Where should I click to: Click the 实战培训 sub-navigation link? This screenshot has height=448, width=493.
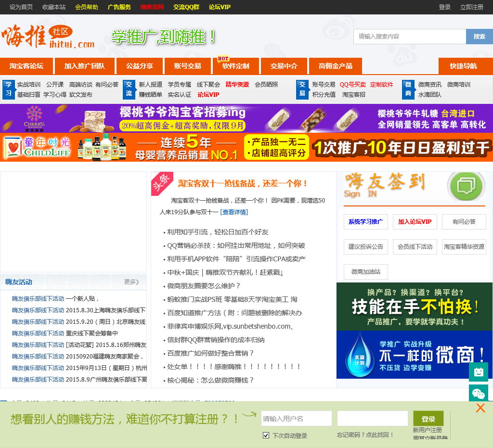(29, 85)
